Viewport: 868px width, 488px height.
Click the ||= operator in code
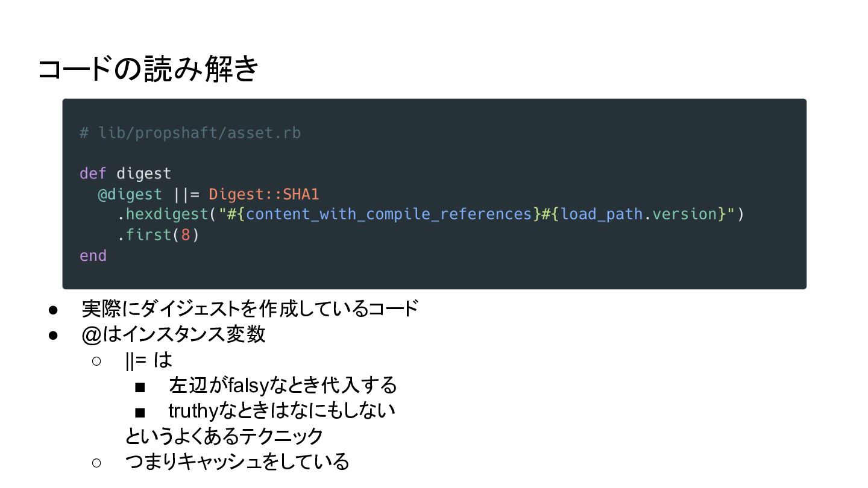(x=186, y=194)
